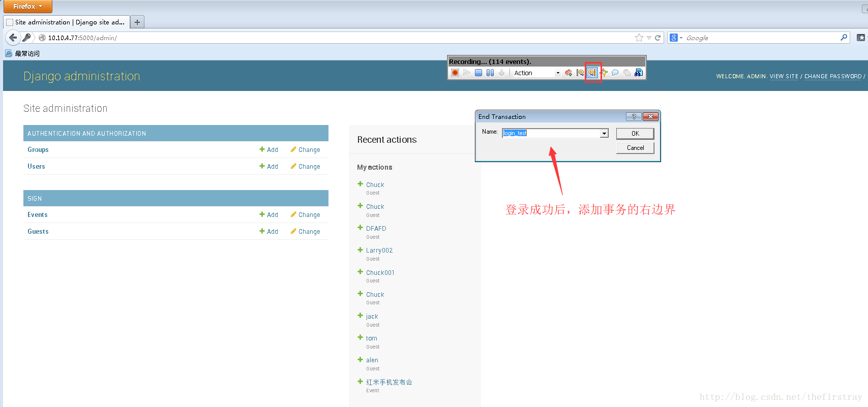The image size is (868, 407).
Task: Go back with the browser back arrow
Action: point(13,38)
